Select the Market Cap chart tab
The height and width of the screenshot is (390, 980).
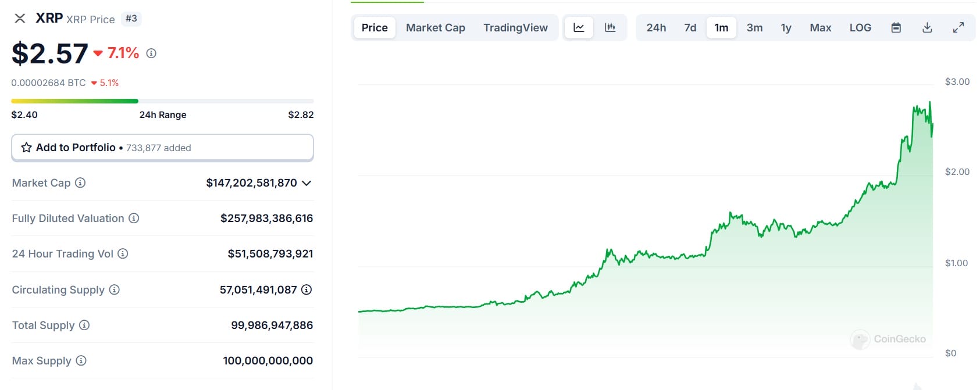[x=436, y=27]
